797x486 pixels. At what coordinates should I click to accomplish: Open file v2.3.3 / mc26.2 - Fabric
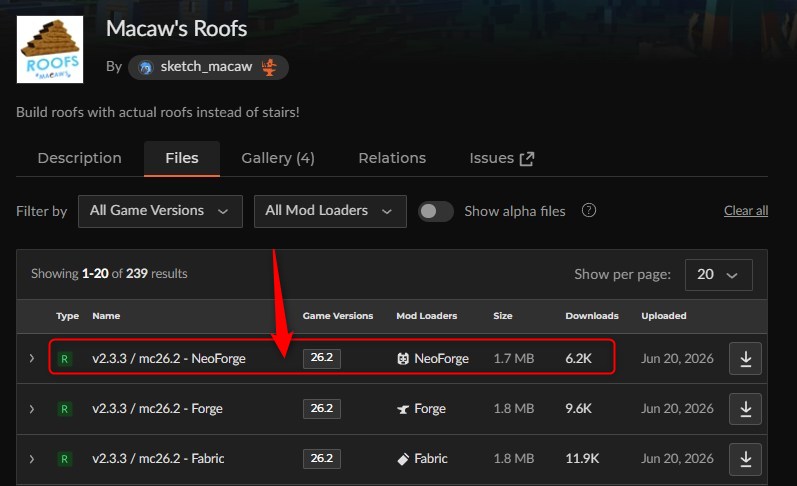[158, 459]
